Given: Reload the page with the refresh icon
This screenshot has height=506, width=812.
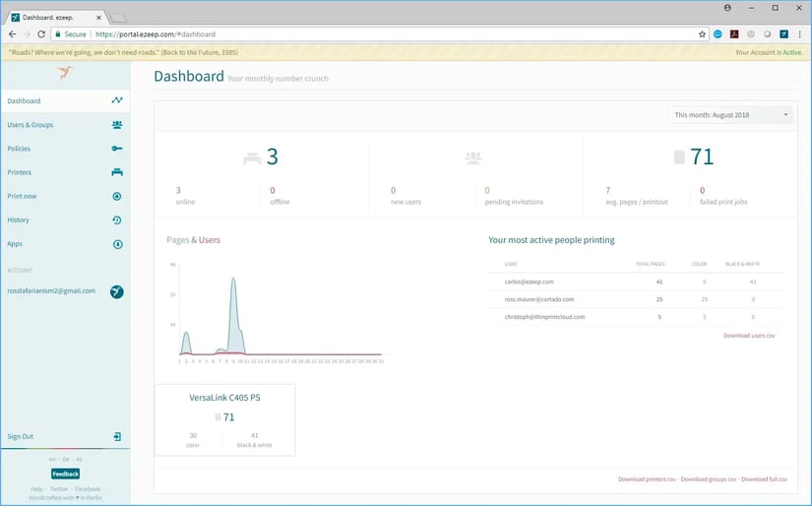Looking at the screenshot, I should [x=41, y=34].
